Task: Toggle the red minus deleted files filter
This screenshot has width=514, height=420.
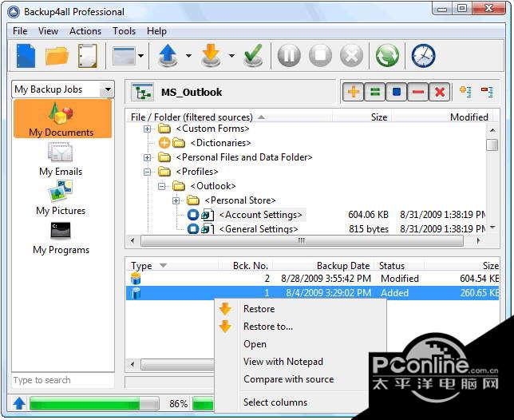Action: click(418, 92)
